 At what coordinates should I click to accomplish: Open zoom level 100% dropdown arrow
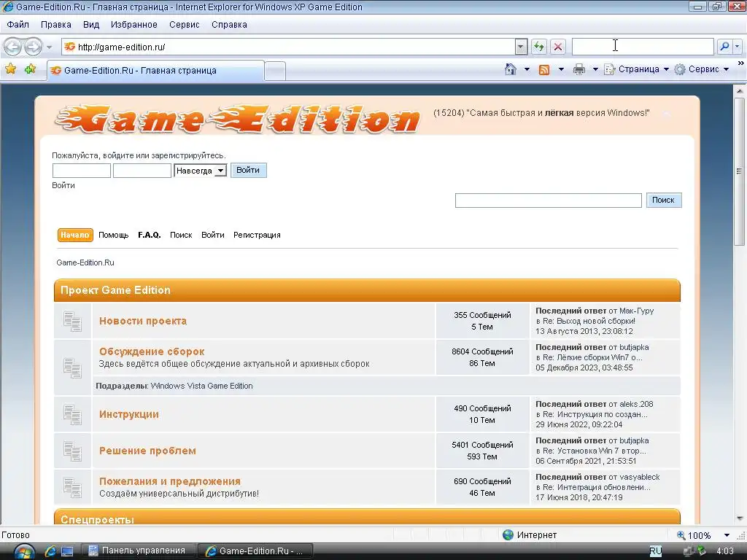(727, 535)
